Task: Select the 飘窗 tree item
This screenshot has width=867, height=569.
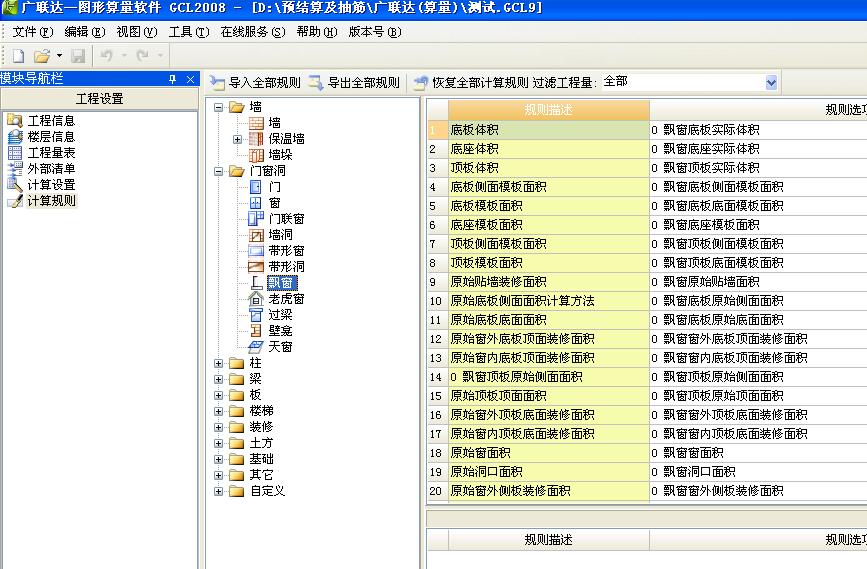Action: coord(282,283)
